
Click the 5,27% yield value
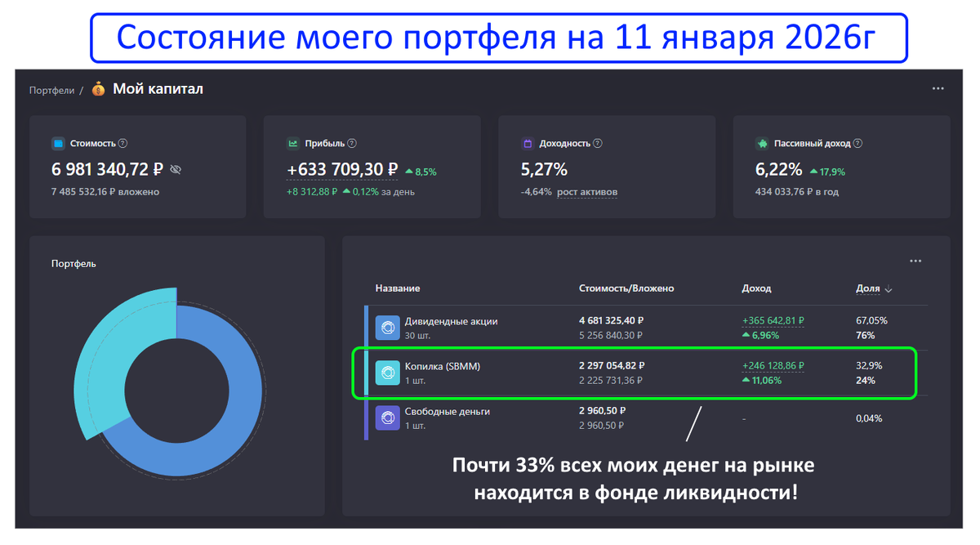[544, 170]
